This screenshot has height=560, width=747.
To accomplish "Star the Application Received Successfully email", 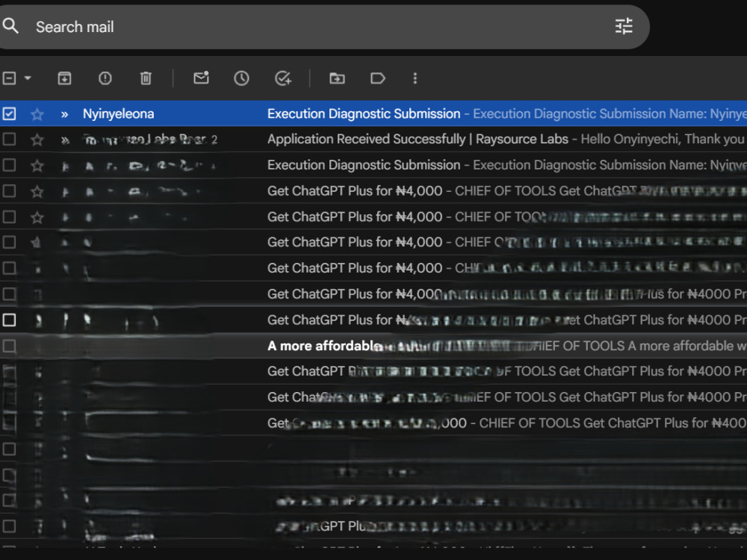I will click(x=37, y=140).
